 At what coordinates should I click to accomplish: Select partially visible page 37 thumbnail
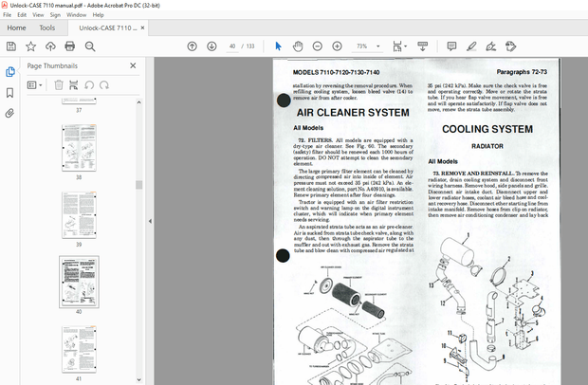pos(79,101)
